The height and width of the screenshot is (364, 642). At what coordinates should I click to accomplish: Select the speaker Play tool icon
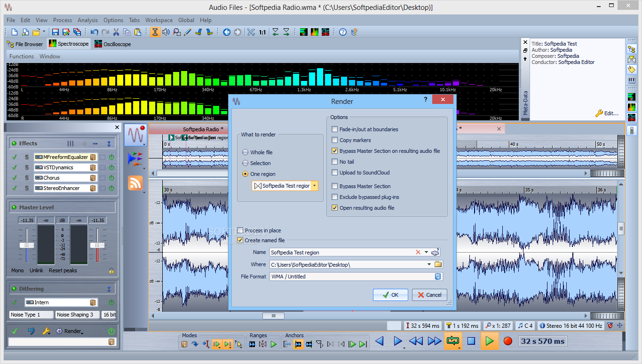pos(166,32)
